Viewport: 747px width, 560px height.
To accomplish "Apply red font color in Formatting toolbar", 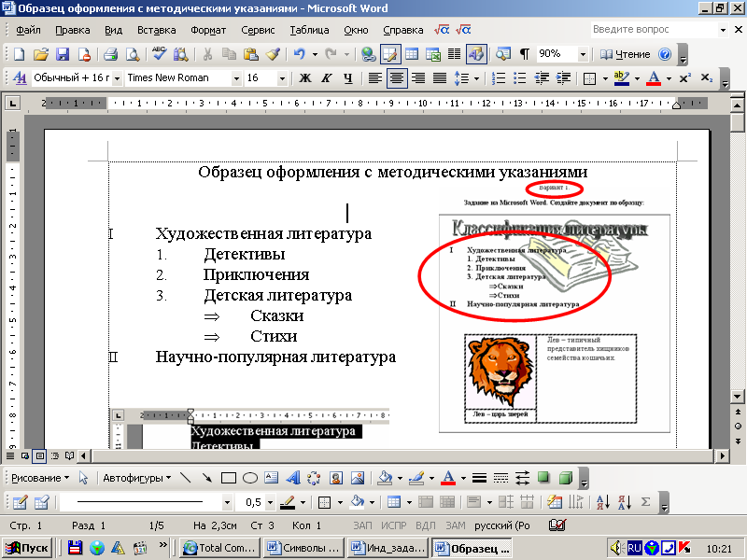I will (655, 78).
